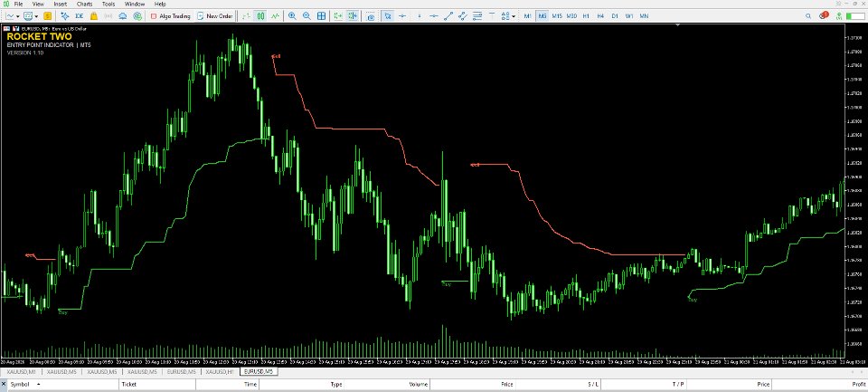The height and width of the screenshot is (392, 868).
Task: Sort by the Symbol column arrow
Action: (39, 384)
